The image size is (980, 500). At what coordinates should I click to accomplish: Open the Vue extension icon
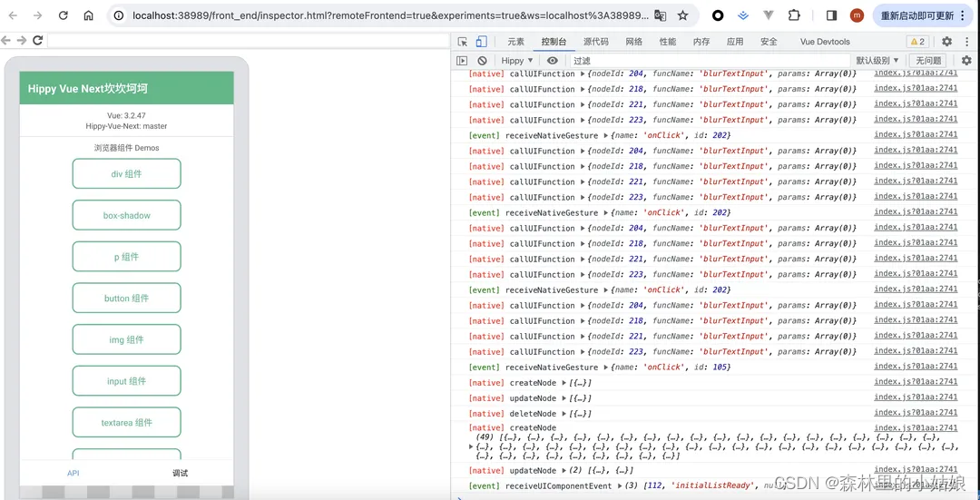click(x=769, y=15)
